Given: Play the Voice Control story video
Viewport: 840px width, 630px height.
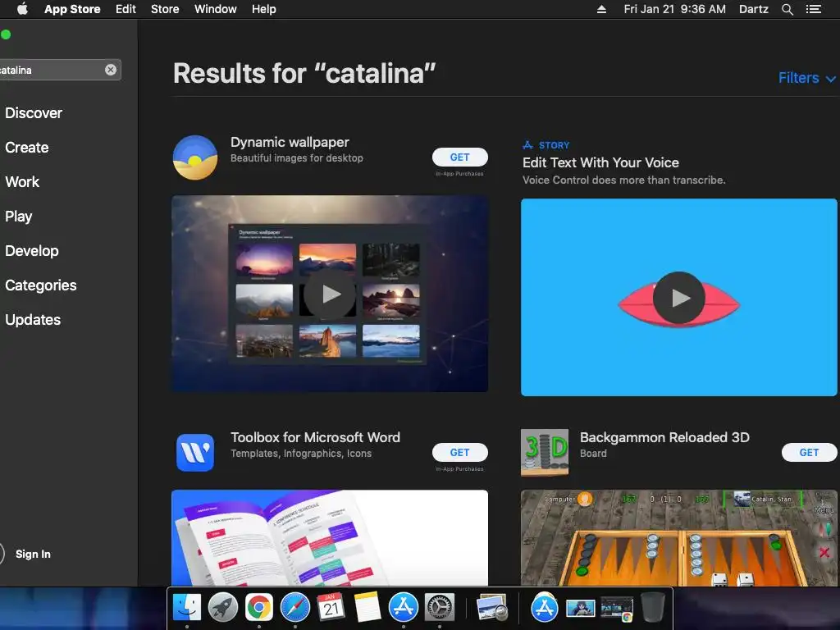Looking at the screenshot, I should pos(678,297).
